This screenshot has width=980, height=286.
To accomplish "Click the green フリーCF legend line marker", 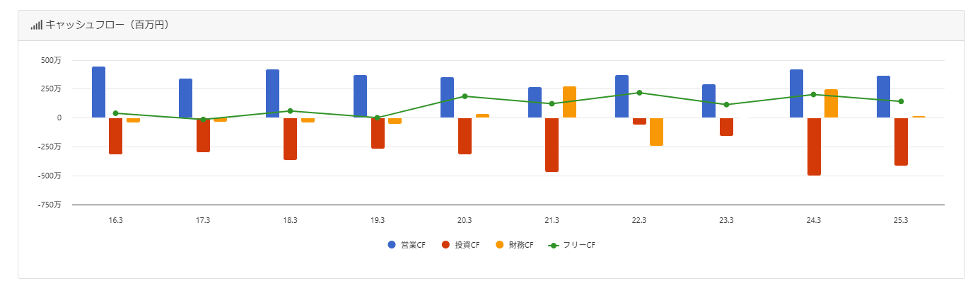I will click(x=554, y=245).
